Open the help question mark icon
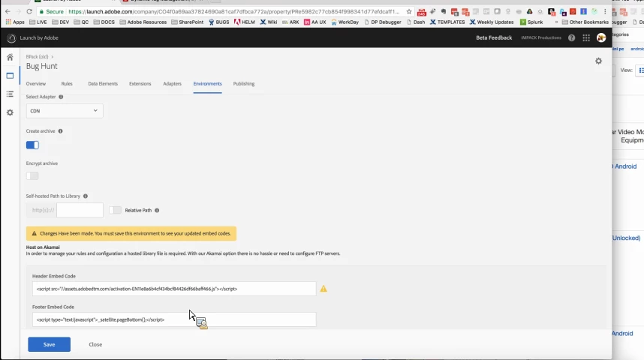The width and height of the screenshot is (644, 360). point(571,37)
